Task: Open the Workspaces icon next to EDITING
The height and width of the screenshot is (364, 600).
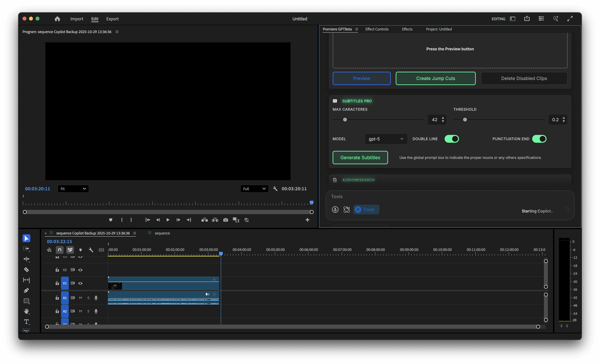Action: (x=513, y=19)
